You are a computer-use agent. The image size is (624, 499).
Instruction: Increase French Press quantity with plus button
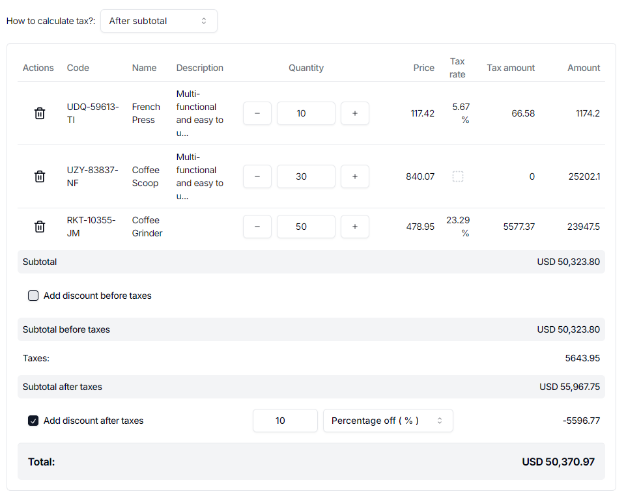coord(355,114)
